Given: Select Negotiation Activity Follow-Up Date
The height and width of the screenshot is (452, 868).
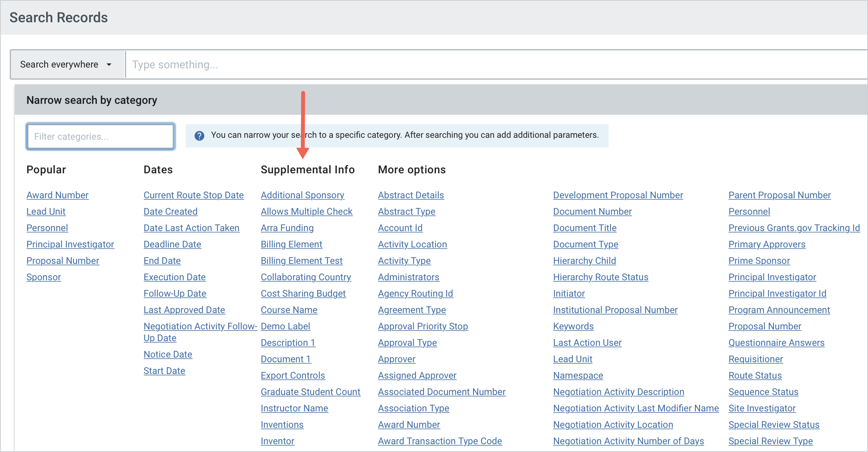Looking at the screenshot, I should coord(200,332).
